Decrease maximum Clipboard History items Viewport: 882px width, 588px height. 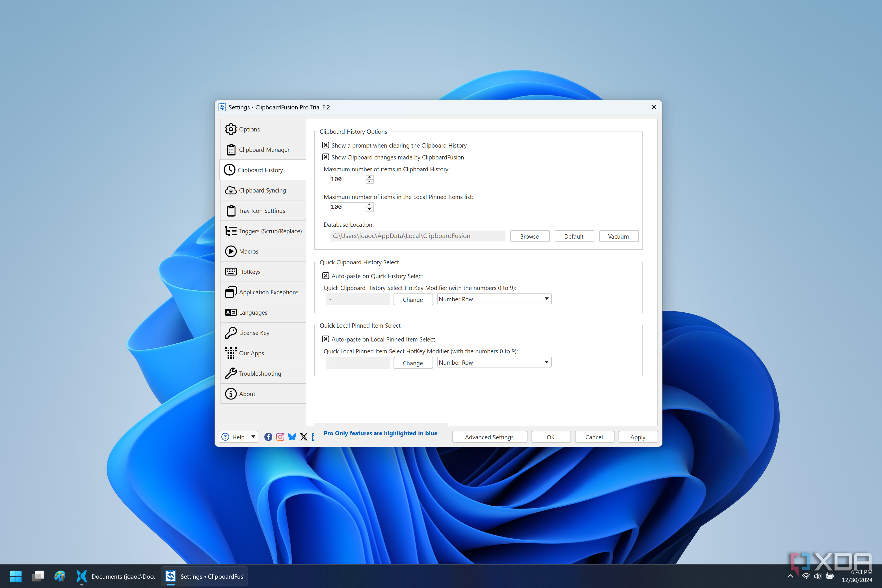(x=369, y=182)
